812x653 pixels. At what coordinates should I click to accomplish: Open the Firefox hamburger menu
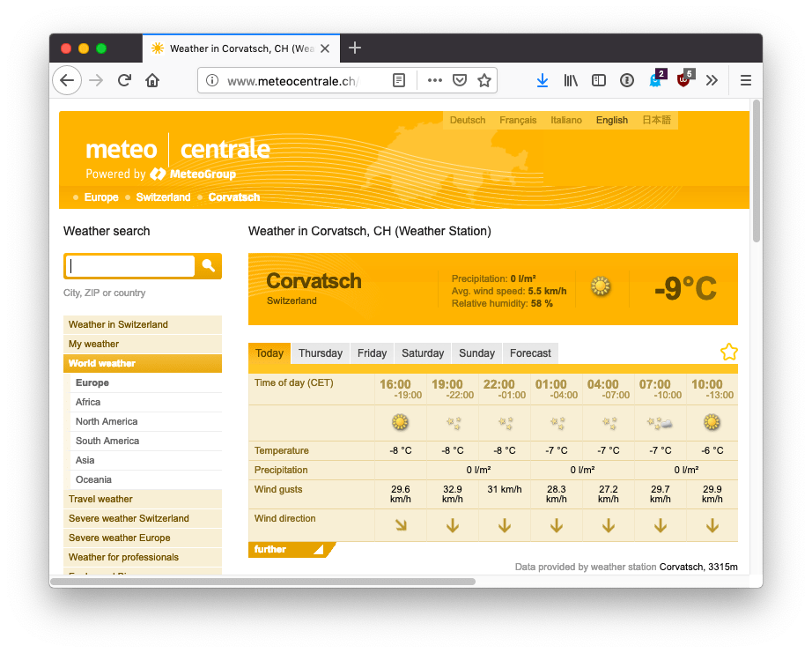pyautogui.click(x=745, y=80)
